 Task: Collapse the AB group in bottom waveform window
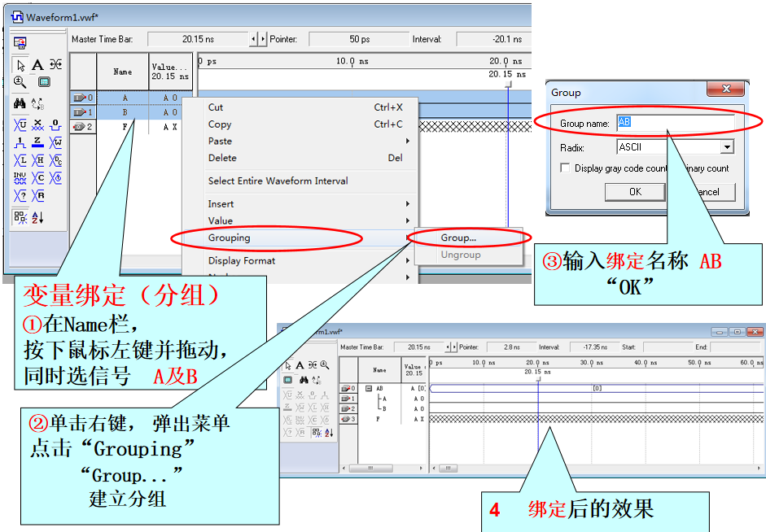click(369, 389)
